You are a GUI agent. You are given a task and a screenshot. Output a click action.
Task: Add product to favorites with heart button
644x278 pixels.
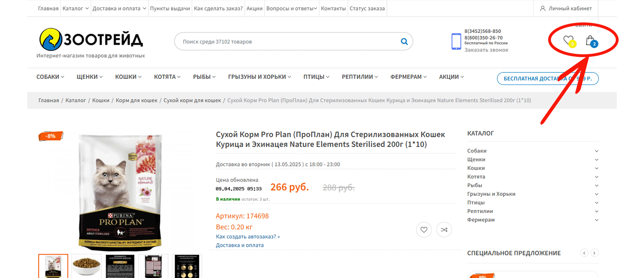(424, 230)
